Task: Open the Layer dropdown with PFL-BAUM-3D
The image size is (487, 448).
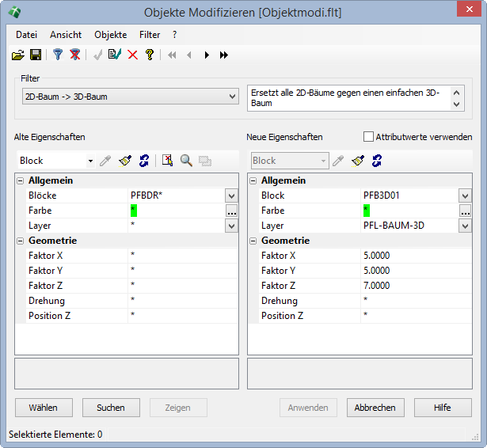Action: pos(464,226)
